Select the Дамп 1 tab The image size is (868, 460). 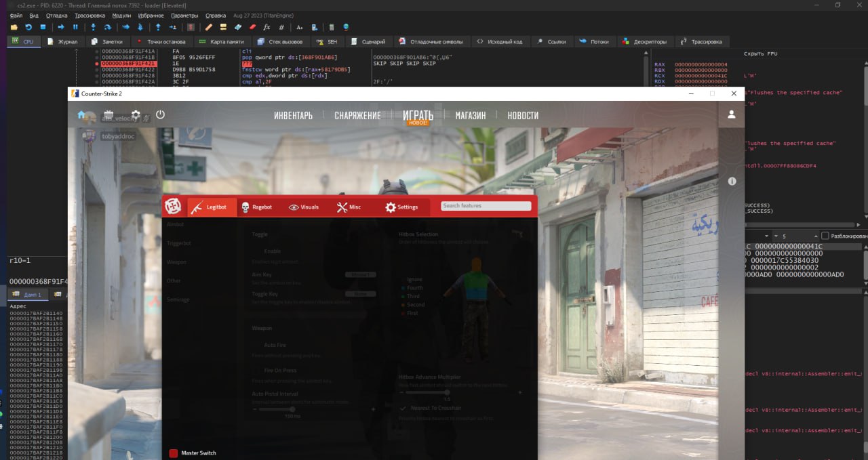click(28, 295)
